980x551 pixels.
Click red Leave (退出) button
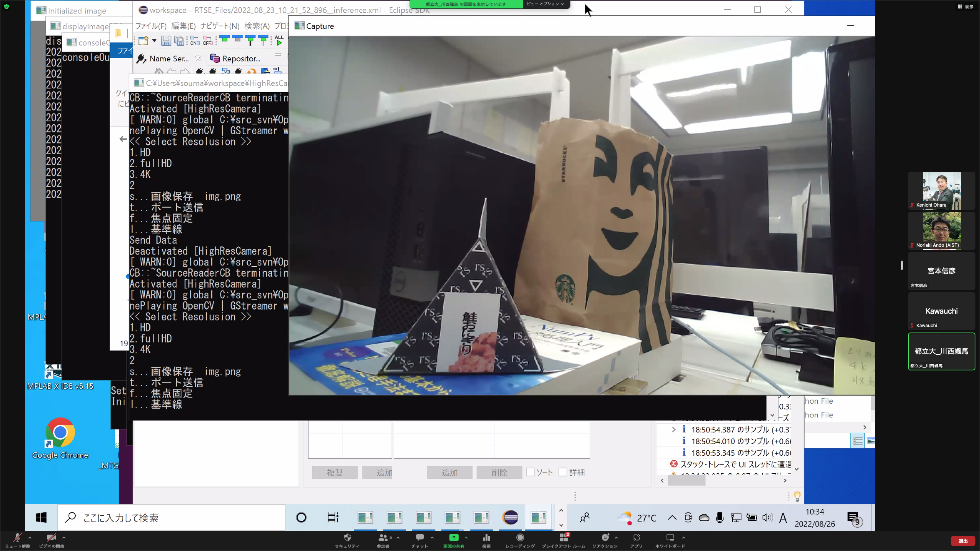click(963, 541)
